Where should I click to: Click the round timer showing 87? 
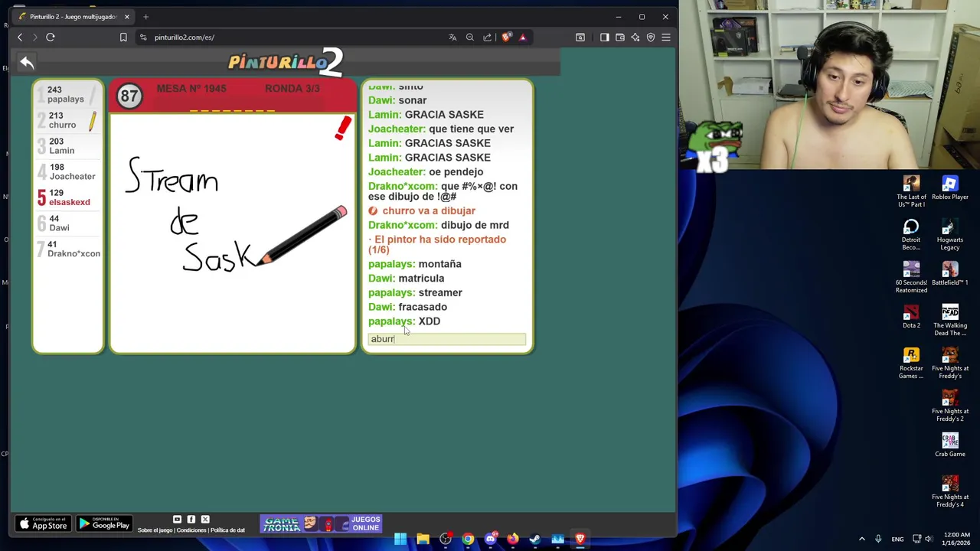coord(129,96)
